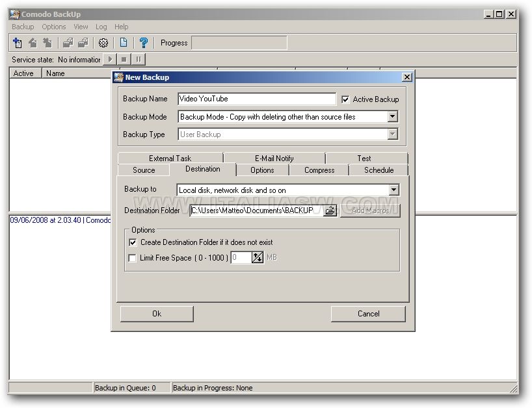Click the Add Macros button

(x=370, y=210)
